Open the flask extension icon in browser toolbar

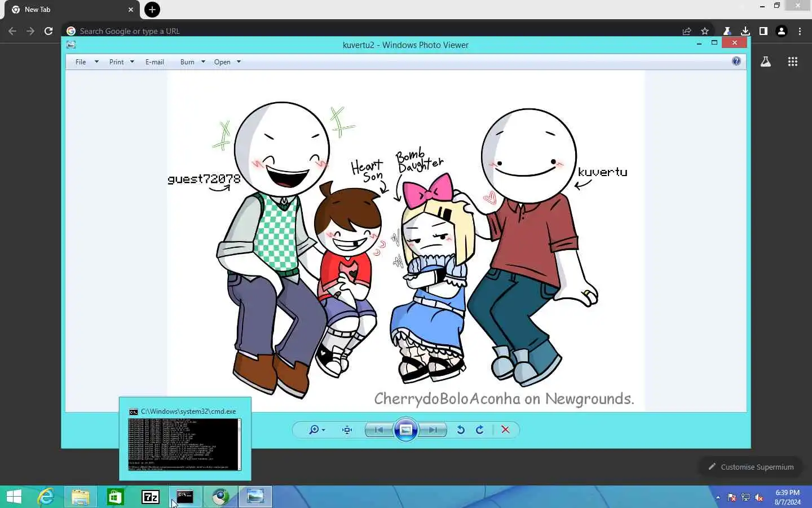(x=727, y=31)
